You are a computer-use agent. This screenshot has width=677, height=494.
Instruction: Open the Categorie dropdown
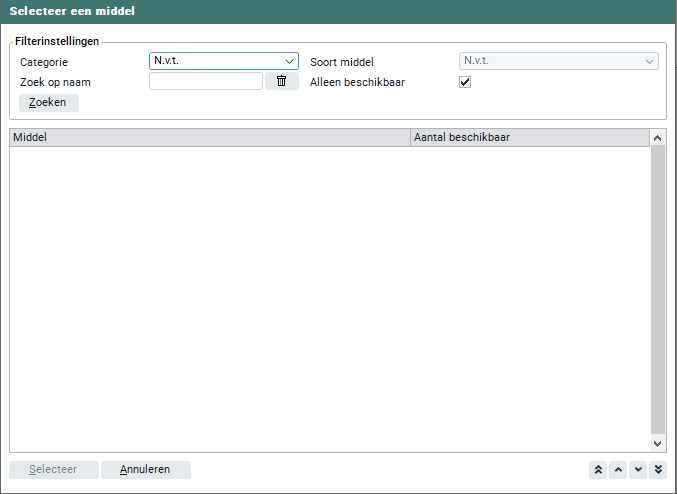click(x=223, y=61)
